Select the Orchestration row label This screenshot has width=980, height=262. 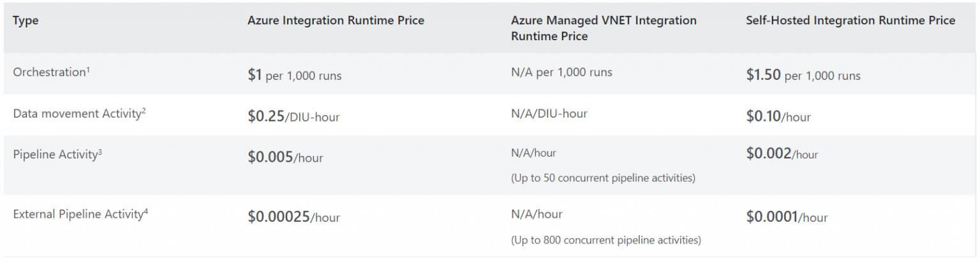(x=48, y=72)
